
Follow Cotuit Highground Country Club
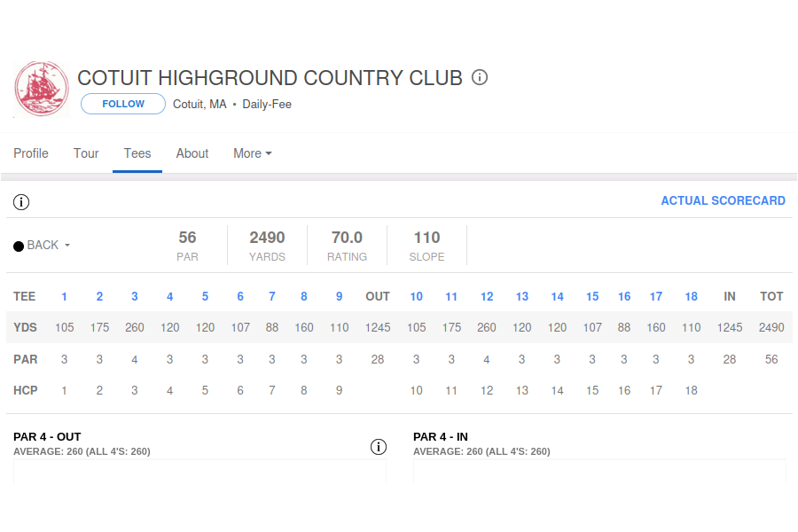[123, 104]
